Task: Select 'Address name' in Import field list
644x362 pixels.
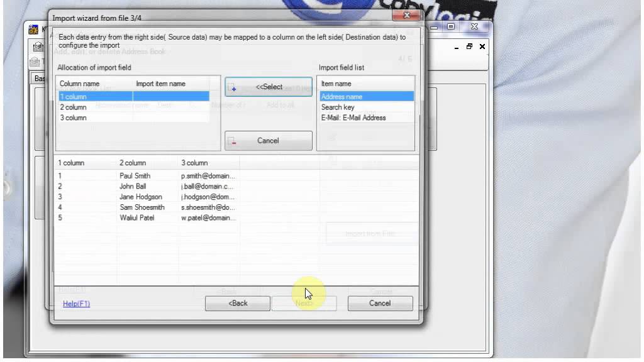Action: 367,97
